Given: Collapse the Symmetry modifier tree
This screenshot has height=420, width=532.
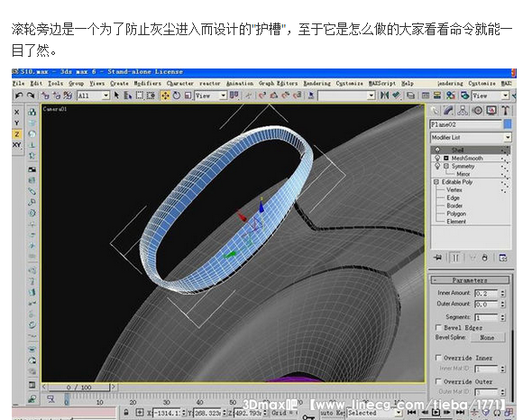Looking at the screenshot, I should 446,166.
